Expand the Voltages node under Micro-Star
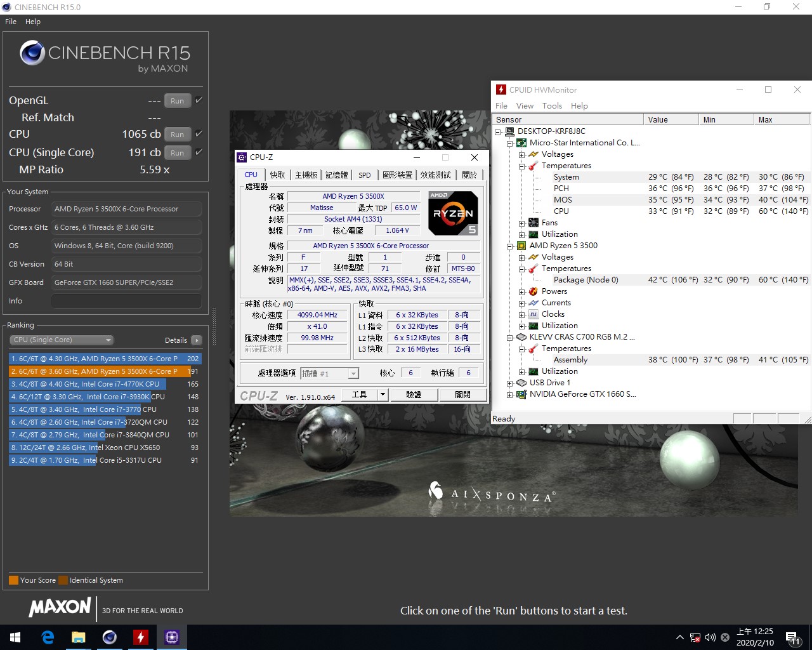The height and width of the screenshot is (650, 812). (x=521, y=154)
